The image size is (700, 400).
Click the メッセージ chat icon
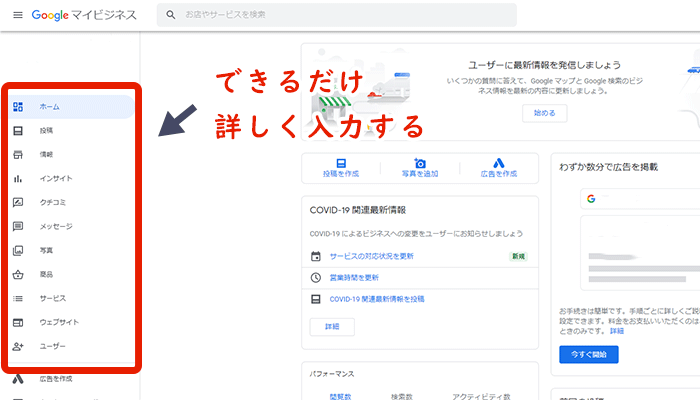point(18,226)
